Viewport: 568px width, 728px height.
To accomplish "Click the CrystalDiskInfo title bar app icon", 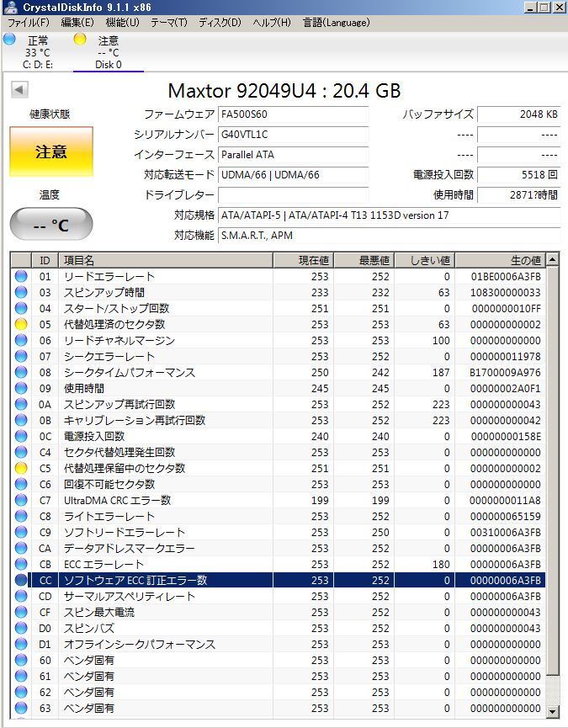I will point(11,7).
